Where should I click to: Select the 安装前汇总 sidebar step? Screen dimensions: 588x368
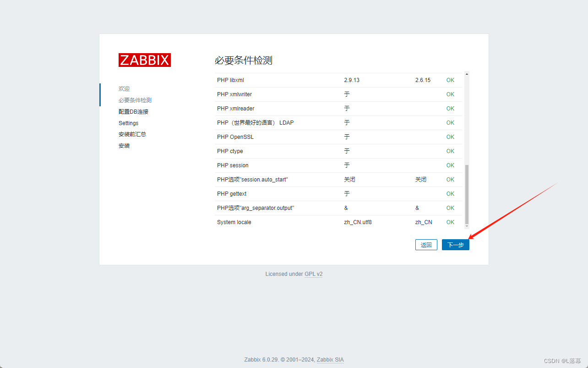[132, 134]
